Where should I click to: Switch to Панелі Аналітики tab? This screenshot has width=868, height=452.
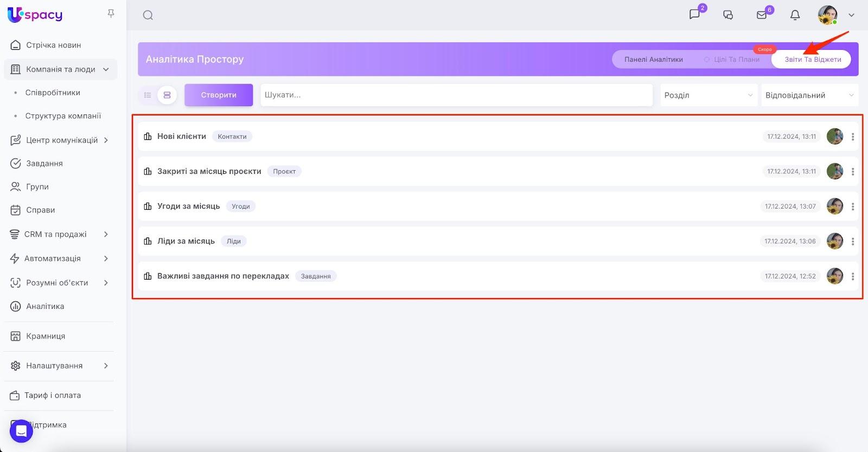[653, 60]
